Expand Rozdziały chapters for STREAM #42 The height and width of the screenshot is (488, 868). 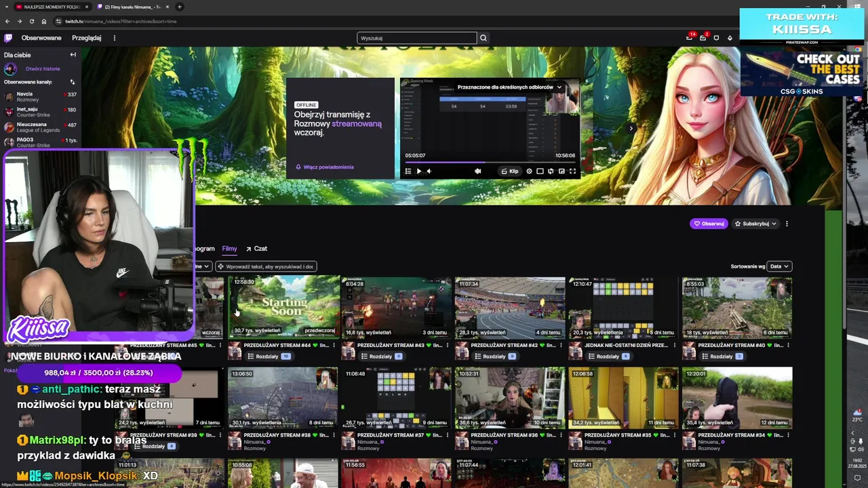[496, 357]
